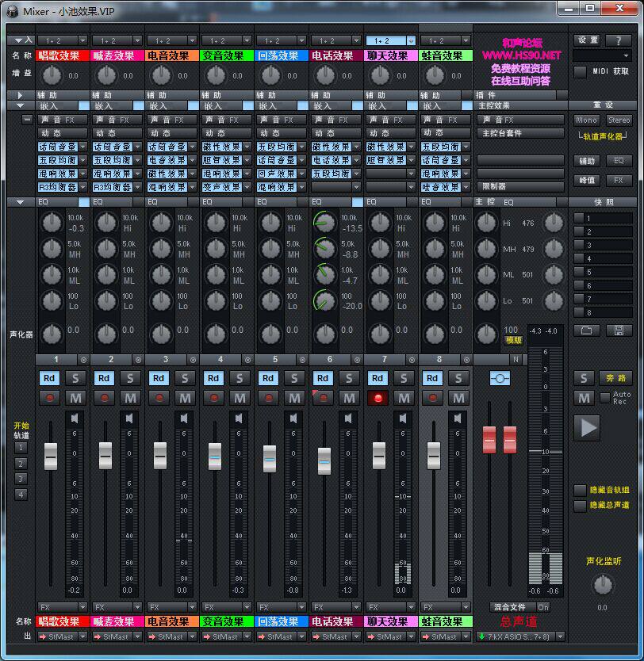Select snapshot slot 1

click(603, 219)
